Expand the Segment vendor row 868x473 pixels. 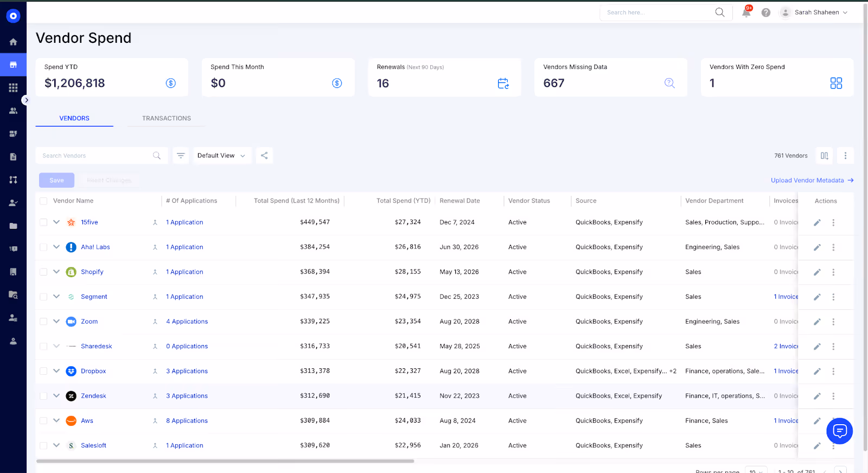point(56,296)
